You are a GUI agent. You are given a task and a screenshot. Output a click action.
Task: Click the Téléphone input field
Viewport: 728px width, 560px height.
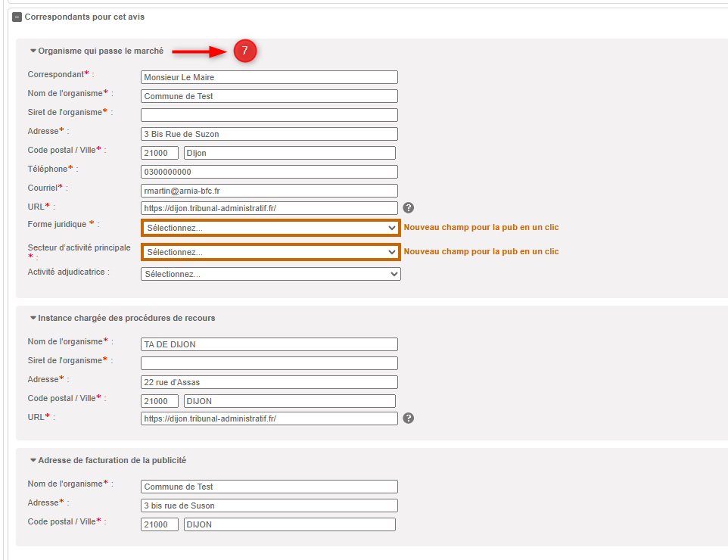coord(269,172)
